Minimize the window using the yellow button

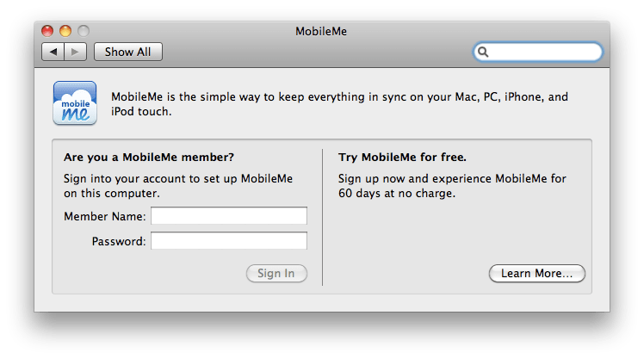point(66,33)
